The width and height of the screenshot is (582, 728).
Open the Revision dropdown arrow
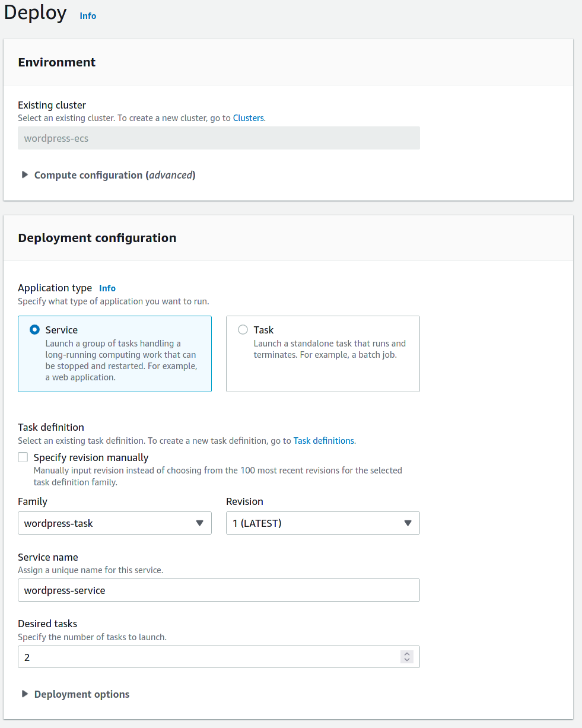coord(408,523)
